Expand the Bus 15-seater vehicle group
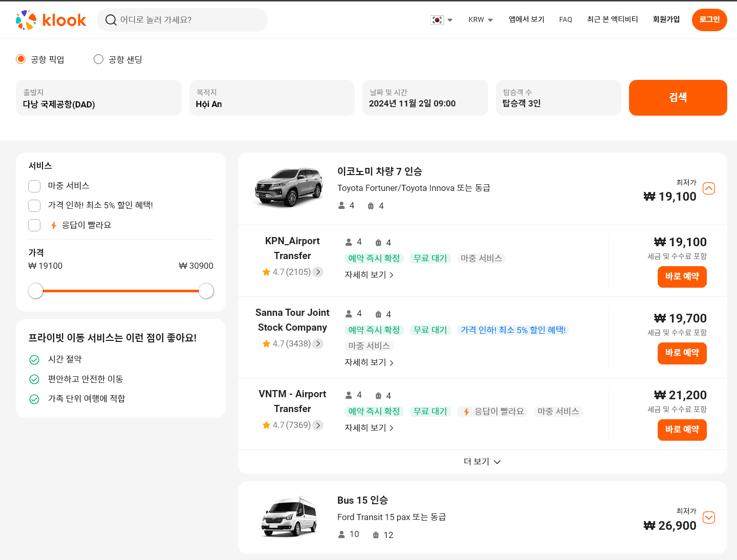The image size is (737, 560). click(709, 518)
